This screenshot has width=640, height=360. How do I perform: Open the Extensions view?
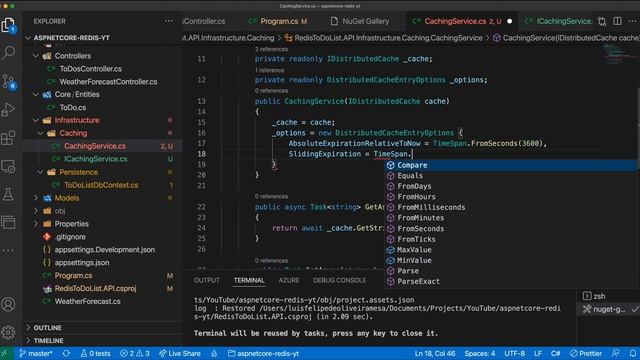(x=8, y=138)
